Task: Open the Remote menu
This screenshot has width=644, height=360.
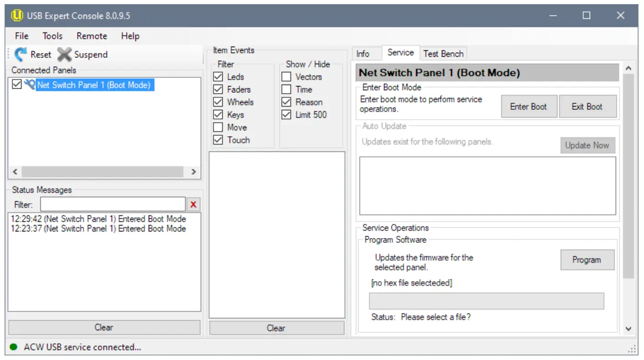Action: (x=92, y=36)
